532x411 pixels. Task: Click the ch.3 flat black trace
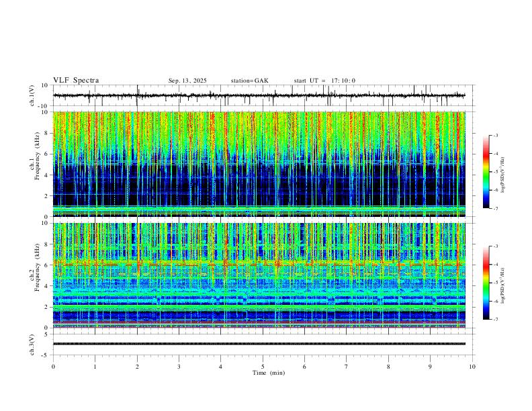point(259,344)
